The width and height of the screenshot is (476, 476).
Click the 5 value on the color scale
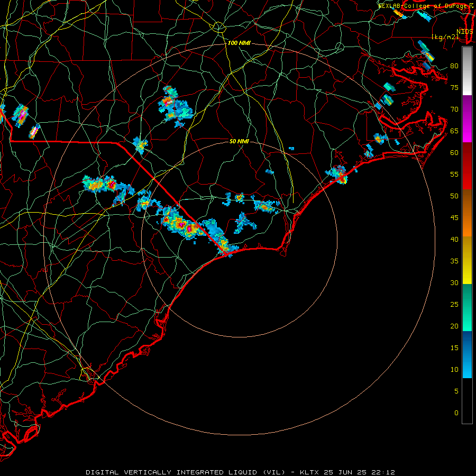tap(456, 391)
